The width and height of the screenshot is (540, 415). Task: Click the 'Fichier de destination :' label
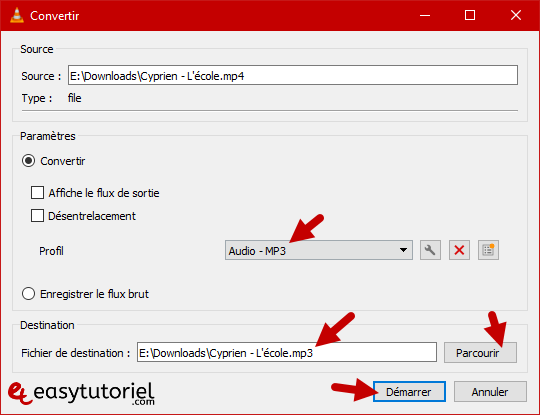(x=76, y=353)
